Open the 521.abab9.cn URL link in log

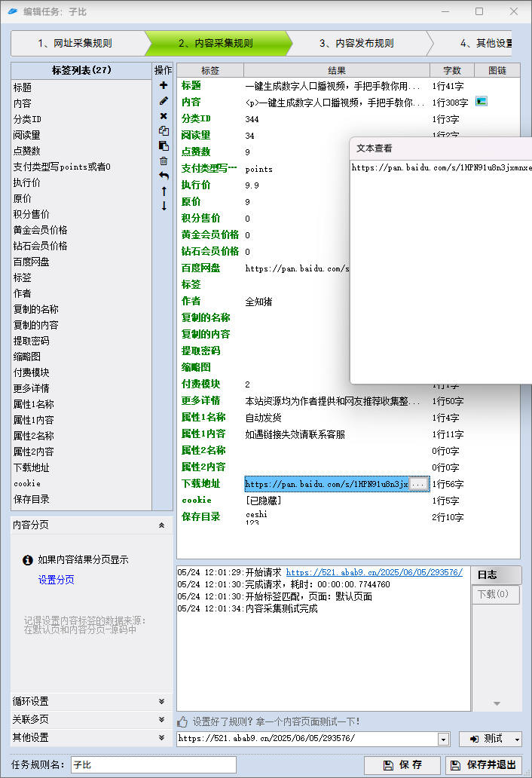pos(375,573)
